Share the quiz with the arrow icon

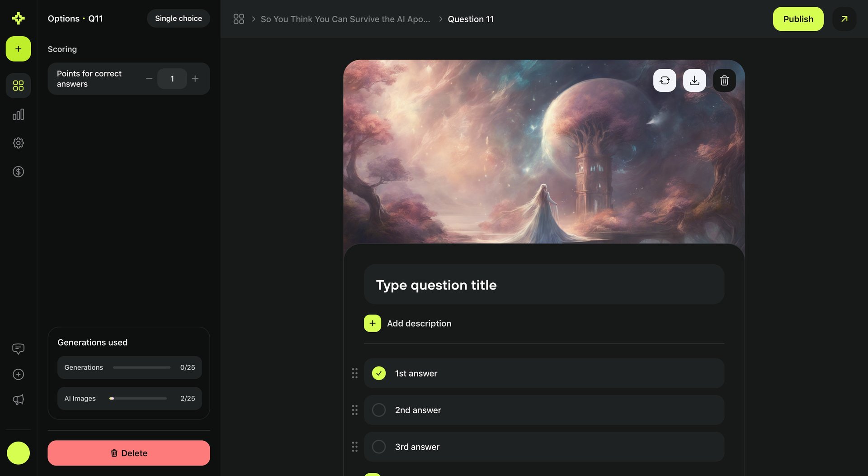pos(844,19)
